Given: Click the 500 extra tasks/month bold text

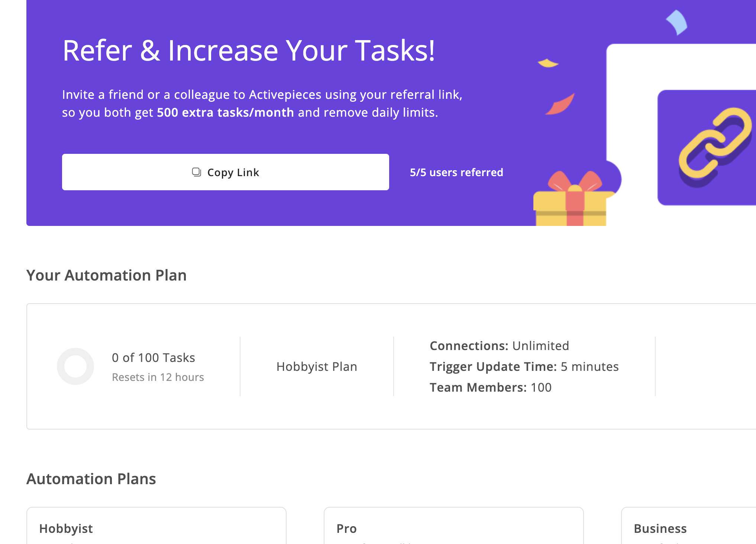Looking at the screenshot, I should (225, 113).
